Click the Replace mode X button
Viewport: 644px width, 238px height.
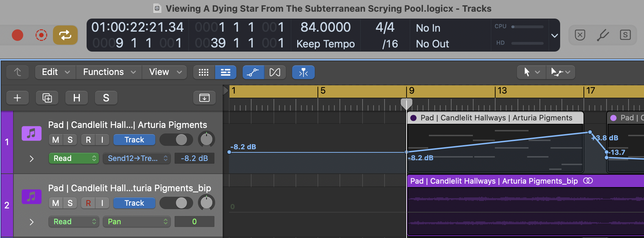[x=580, y=35]
